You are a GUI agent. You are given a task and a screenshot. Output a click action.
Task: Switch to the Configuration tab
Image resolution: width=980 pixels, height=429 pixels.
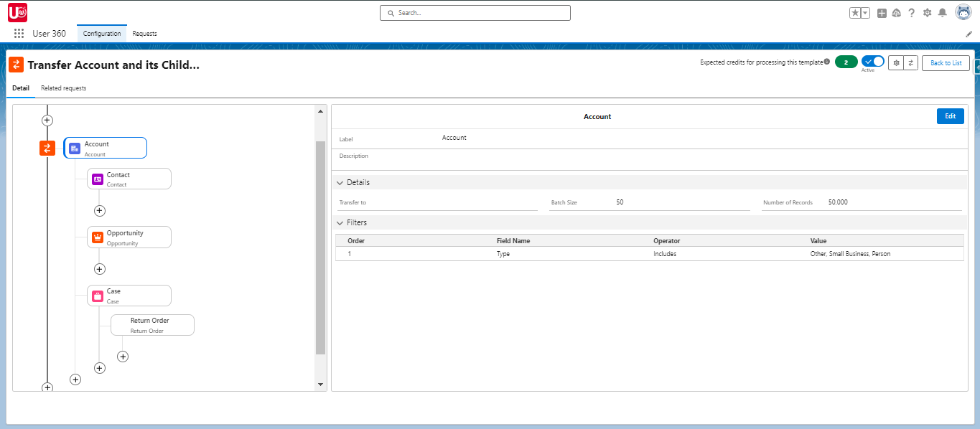tap(102, 34)
